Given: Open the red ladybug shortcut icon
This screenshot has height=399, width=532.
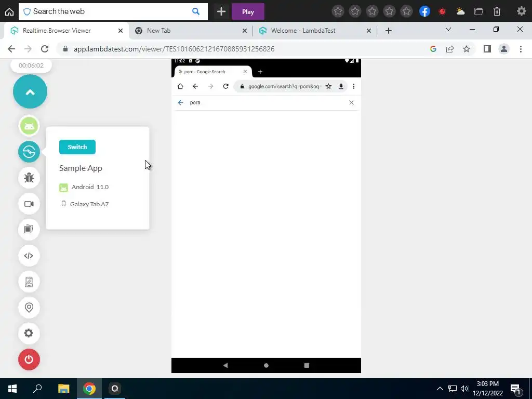Looking at the screenshot, I should pos(442,11).
